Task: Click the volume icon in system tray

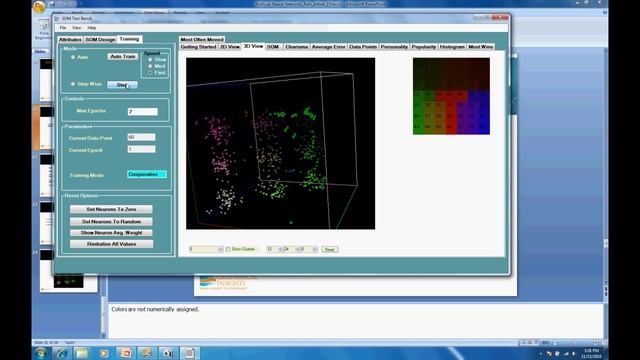Action: (573, 354)
